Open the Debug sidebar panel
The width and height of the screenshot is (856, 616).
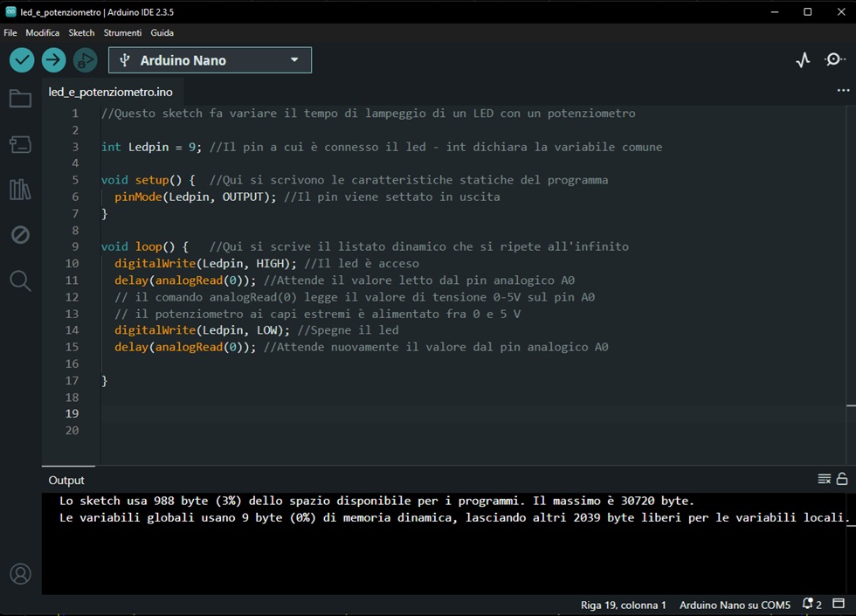20,235
